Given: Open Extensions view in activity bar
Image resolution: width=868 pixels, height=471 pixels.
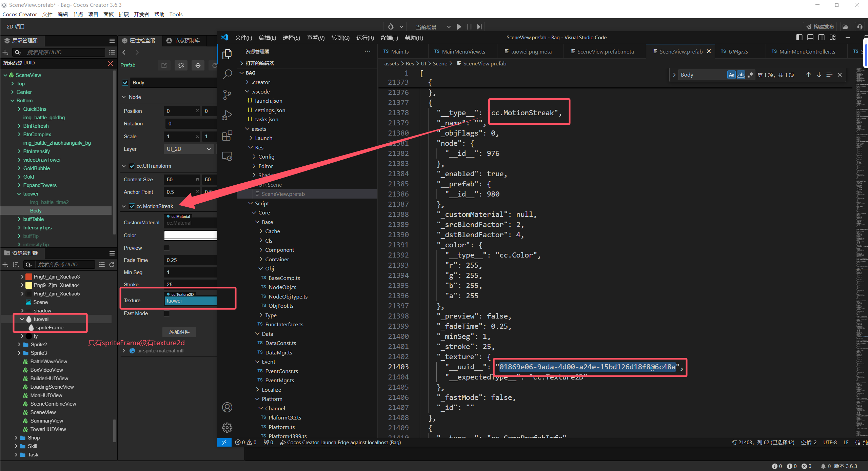Looking at the screenshot, I should point(227,136).
